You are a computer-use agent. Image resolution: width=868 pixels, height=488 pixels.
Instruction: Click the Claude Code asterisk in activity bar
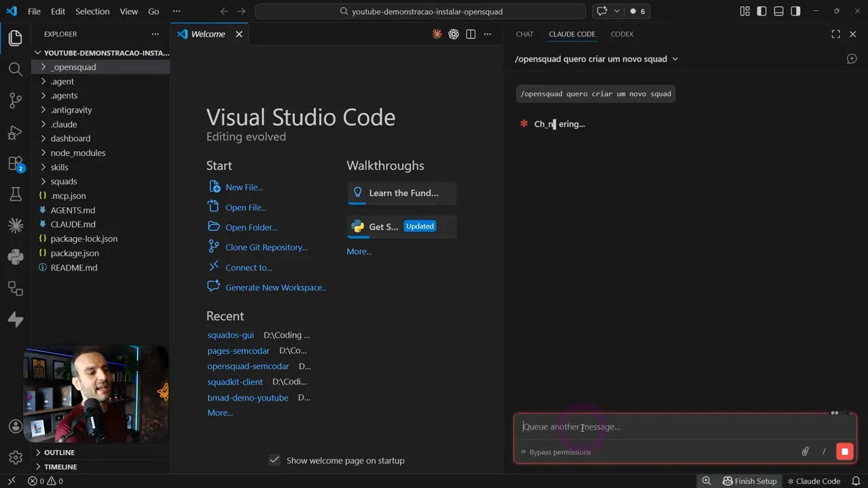[x=15, y=226]
